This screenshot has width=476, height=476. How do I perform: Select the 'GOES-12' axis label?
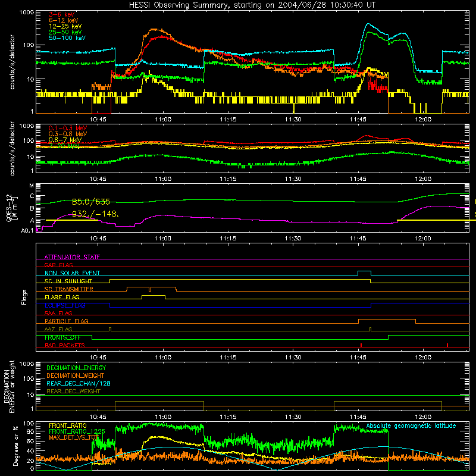9,208
